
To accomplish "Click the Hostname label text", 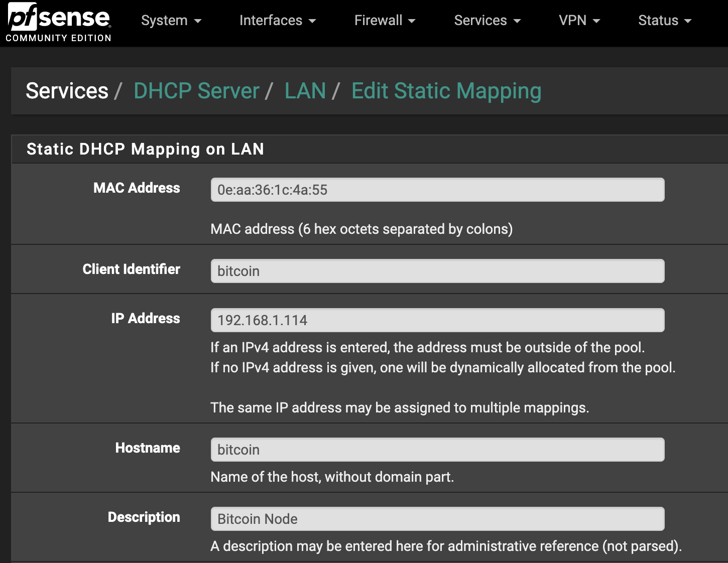I will [x=148, y=448].
